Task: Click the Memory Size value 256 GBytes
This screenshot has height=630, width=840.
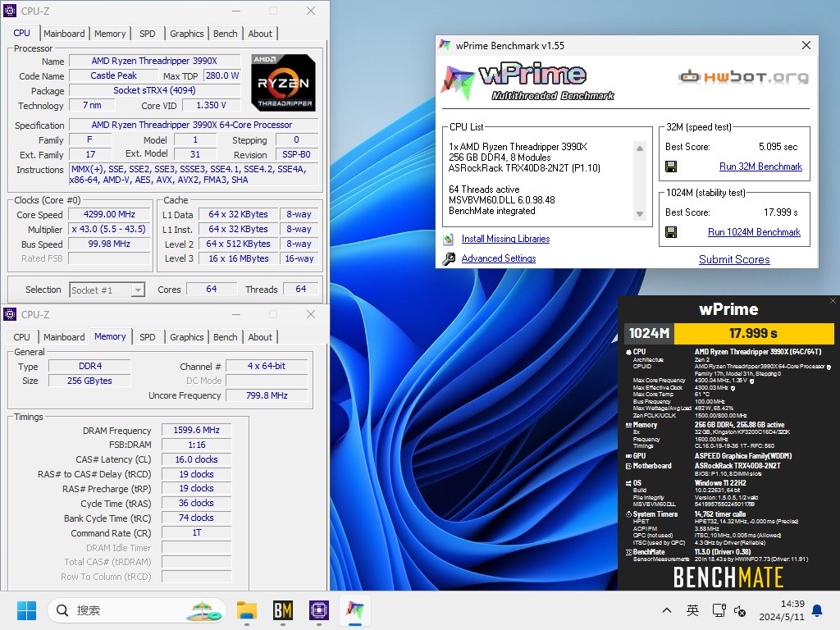Action: [x=89, y=381]
